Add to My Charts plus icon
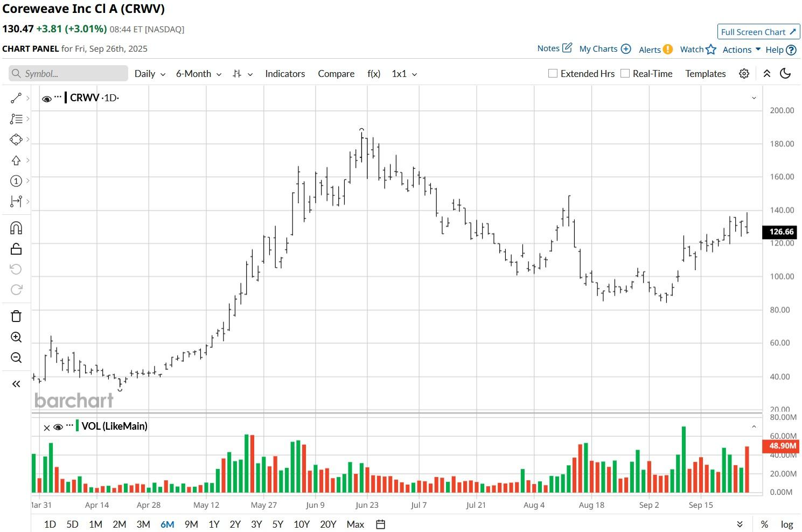The image size is (802, 532). 626,48
